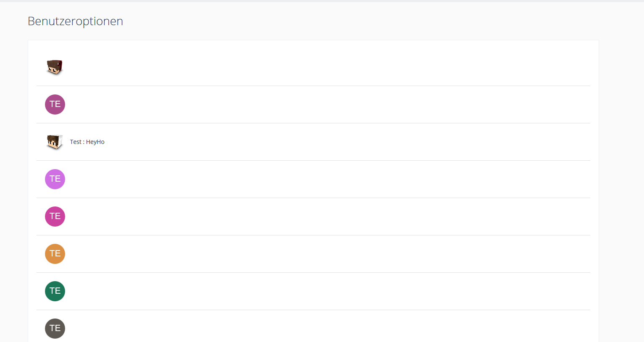644x342 pixels.
Task: Click the Minecraft head avatar beside Test : HeyHo
Action: pyautogui.click(x=55, y=142)
